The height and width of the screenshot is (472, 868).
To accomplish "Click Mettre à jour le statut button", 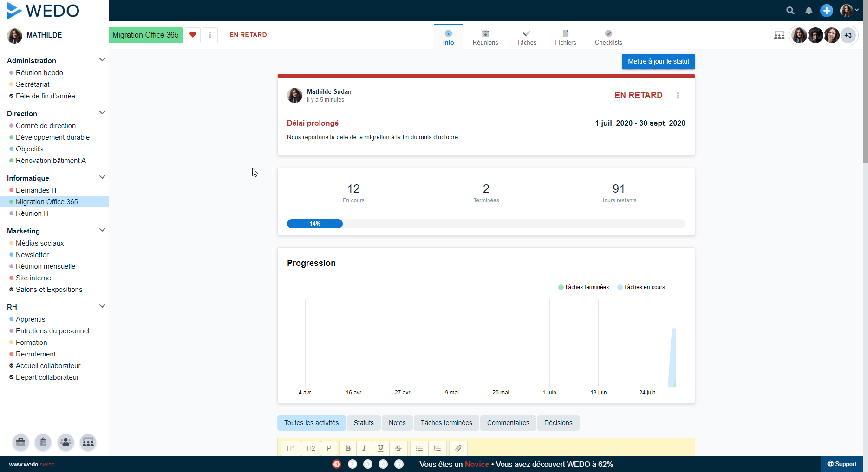I will [658, 61].
